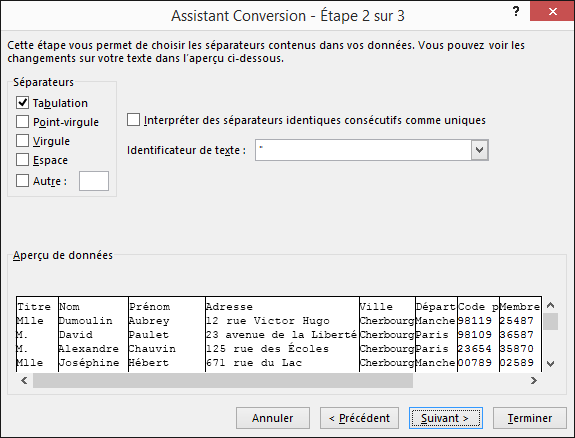Toggle consecutive identical separators as unique
Screen dimensions: 575x438
(x=133, y=120)
